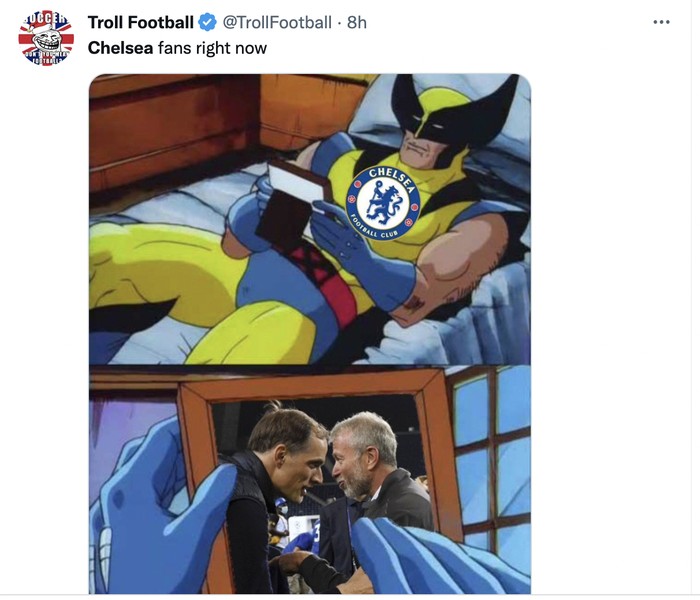This screenshot has height=600, width=700.
Task: Open Troll Football profile avatar
Action: [x=46, y=38]
